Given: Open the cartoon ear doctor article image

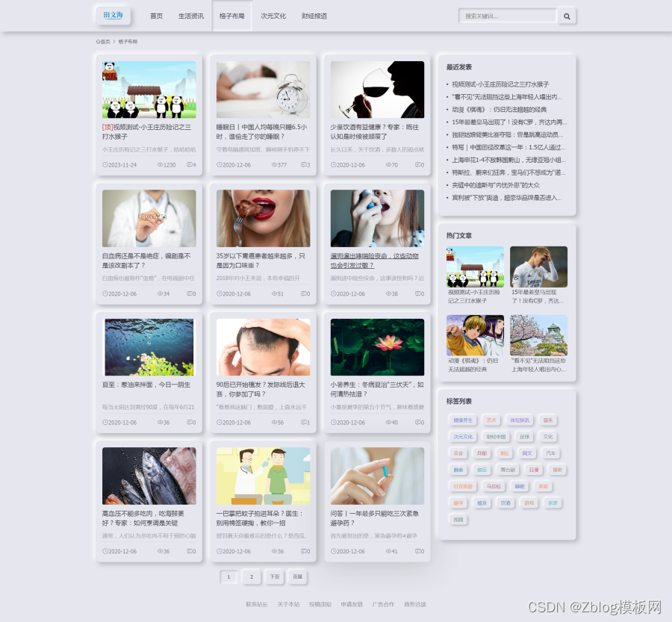Looking at the screenshot, I should [x=263, y=476].
